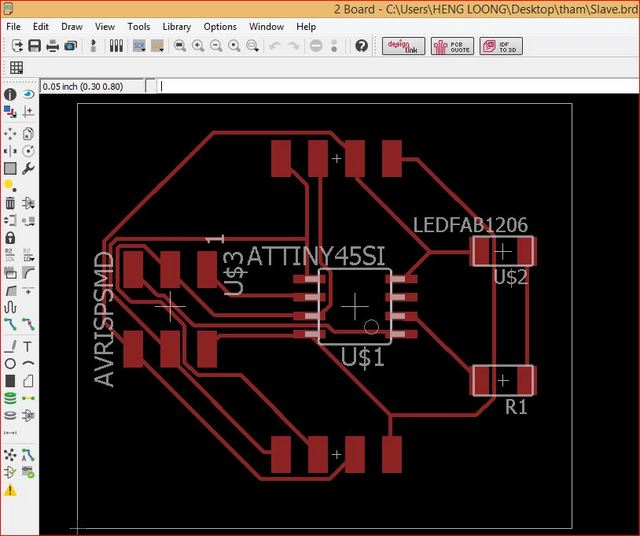Select the Delete trash tool

10,203
